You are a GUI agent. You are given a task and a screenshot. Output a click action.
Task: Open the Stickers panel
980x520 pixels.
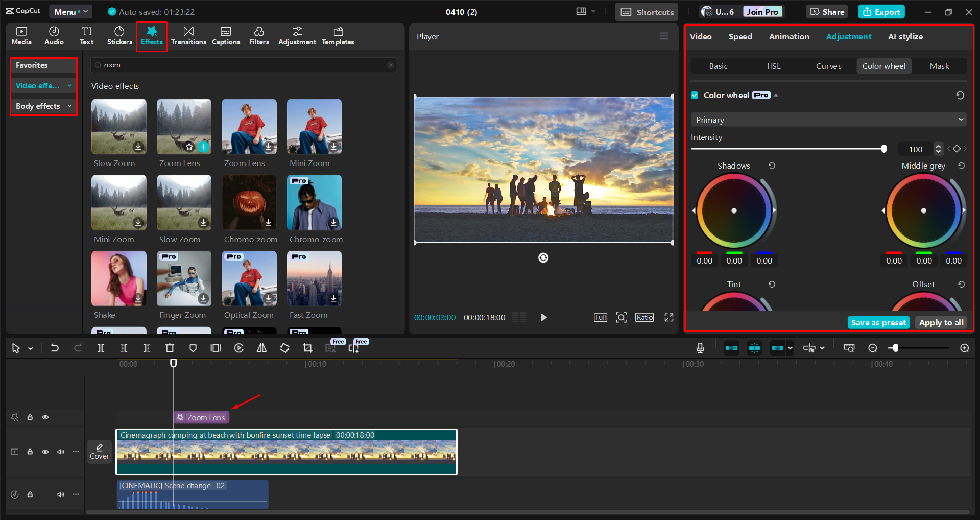point(119,36)
